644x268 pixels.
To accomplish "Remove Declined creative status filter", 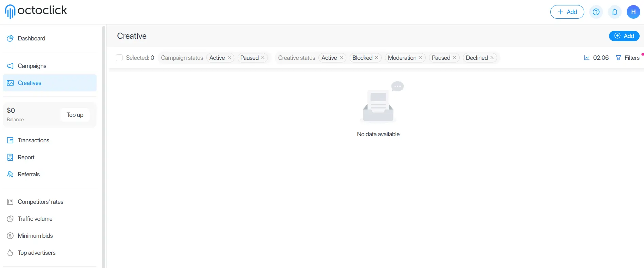I will pos(492,58).
